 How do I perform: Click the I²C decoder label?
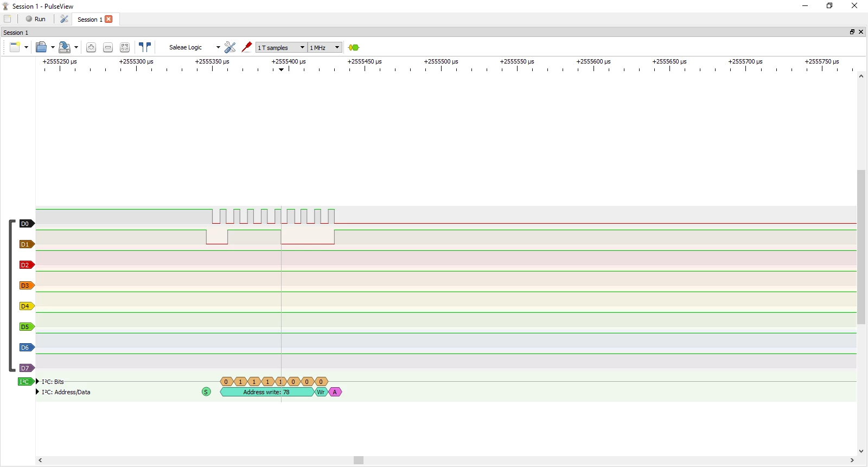(26, 382)
